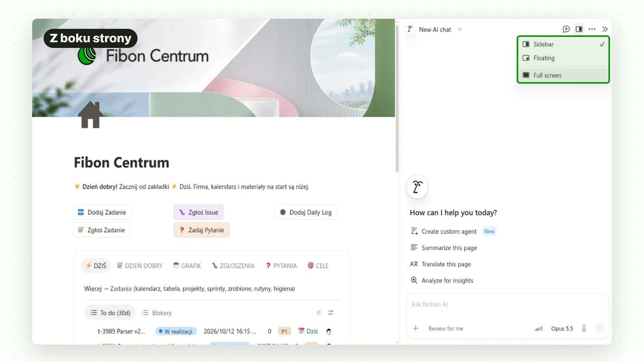
Task: Choose Analyze for insights suggestion
Action: tap(442, 281)
